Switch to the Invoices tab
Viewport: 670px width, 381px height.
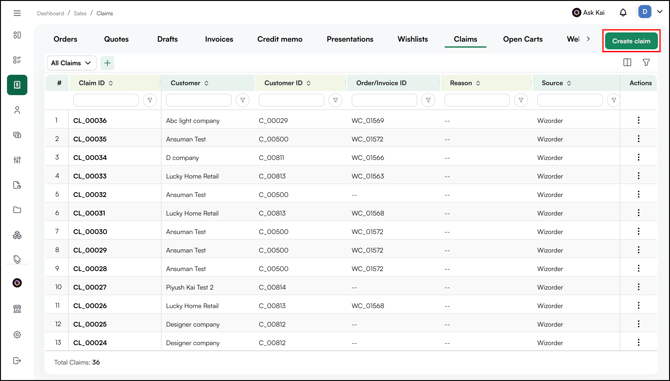point(219,39)
